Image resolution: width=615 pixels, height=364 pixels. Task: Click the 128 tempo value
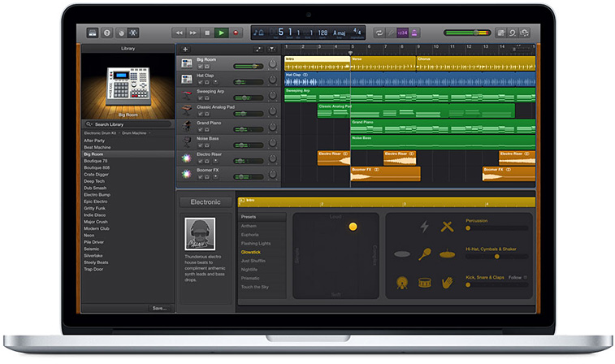click(x=323, y=32)
